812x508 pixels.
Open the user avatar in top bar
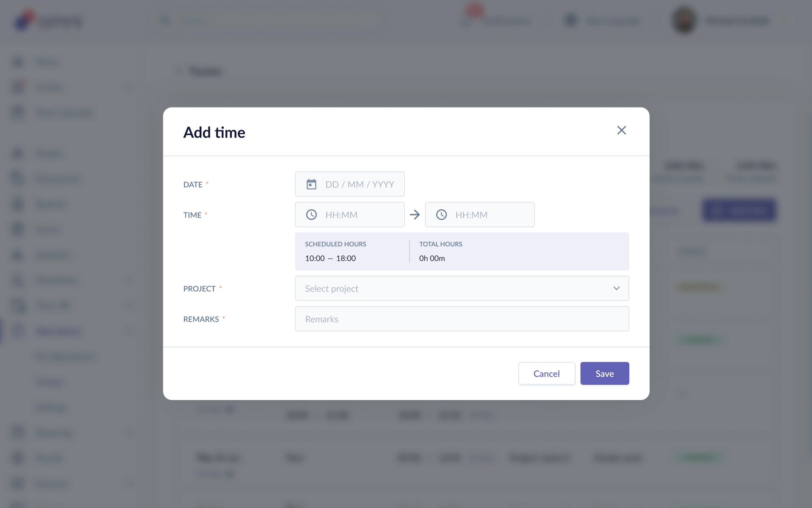tap(684, 20)
